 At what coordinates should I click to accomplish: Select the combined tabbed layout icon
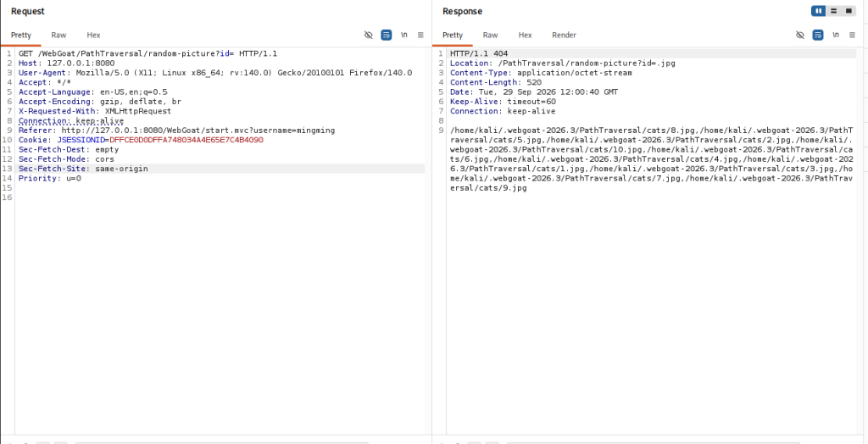point(849,11)
